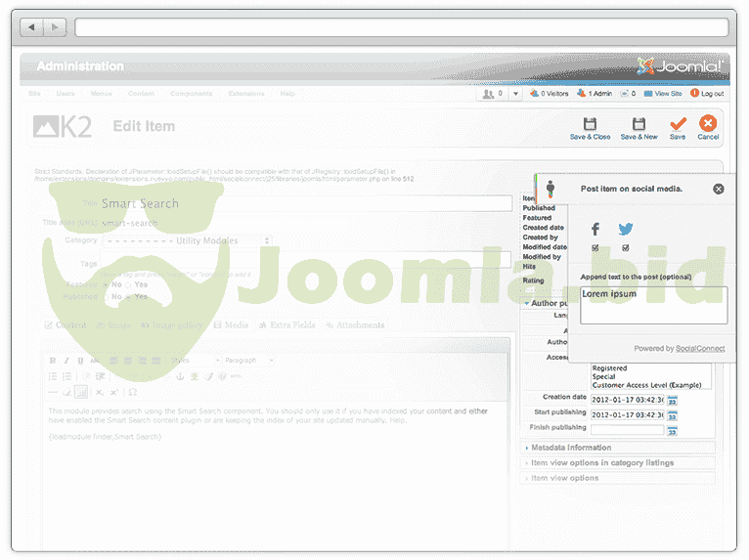Switch to the Extra Fields tab

point(287,325)
